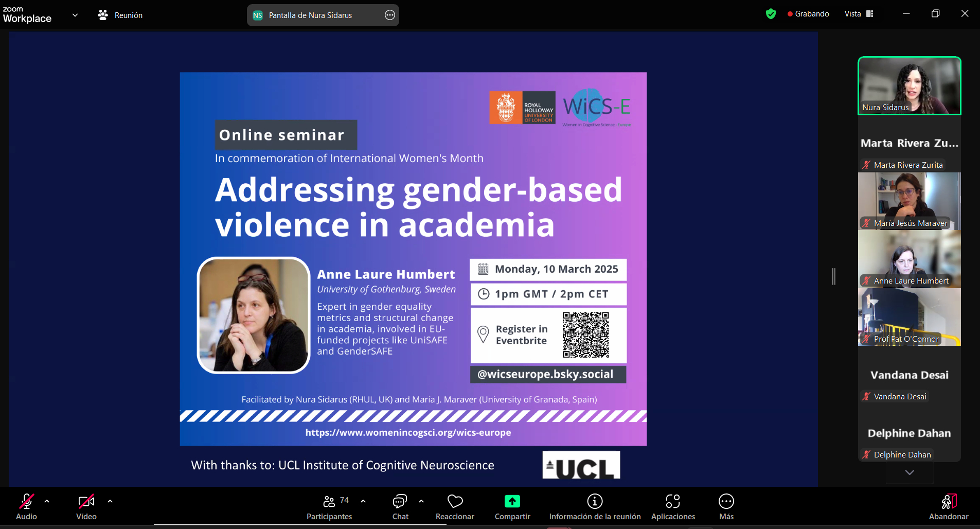Image resolution: width=980 pixels, height=529 pixels.
Task: Open the Aplicaciones apps panel
Action: pyautogui.click(x=672, y=507)
